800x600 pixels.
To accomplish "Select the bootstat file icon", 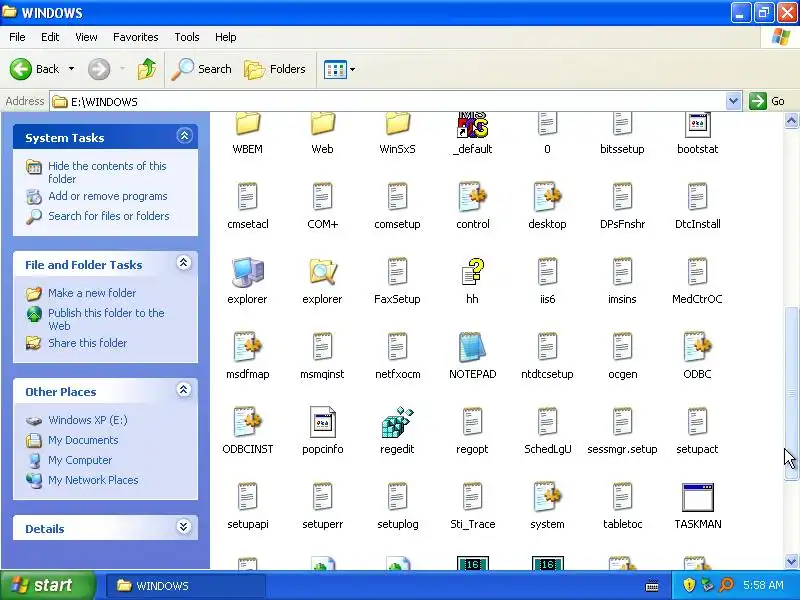I will click(697, 125).
